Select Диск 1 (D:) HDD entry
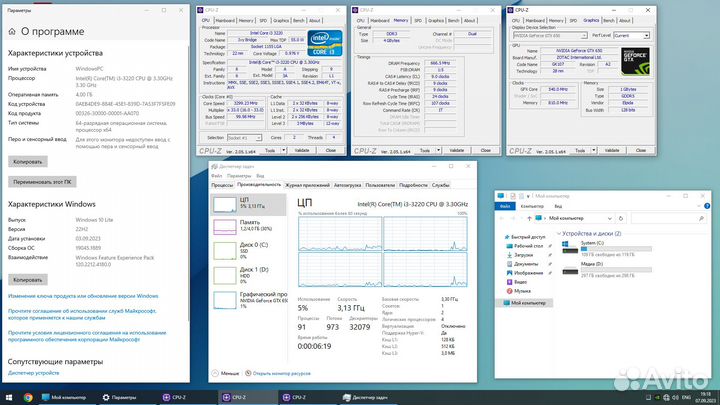 (248, 275)
